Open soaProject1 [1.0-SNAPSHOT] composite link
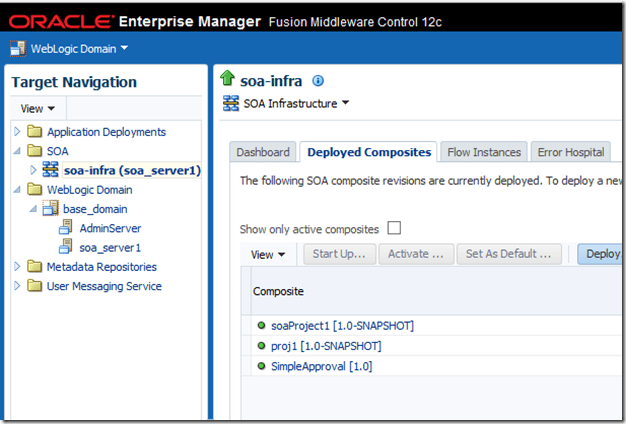The image size is (626, 424). click(342, 326)
